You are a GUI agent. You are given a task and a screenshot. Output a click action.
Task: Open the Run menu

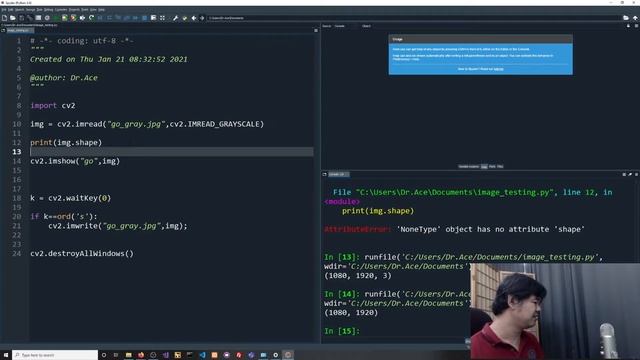(x=40, y=9)
